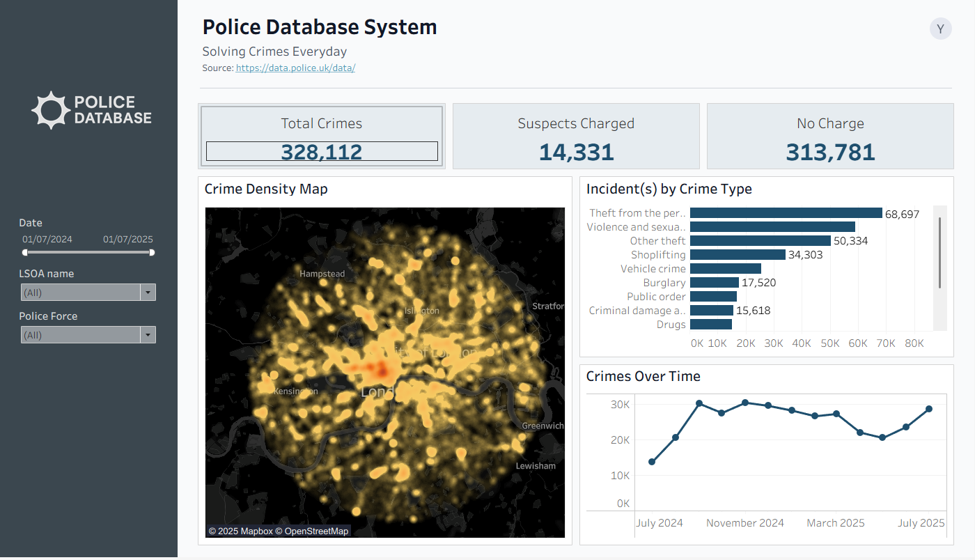Click the March 2025 axis label
The image size is (975, 560).
click(x=836, y=523)
